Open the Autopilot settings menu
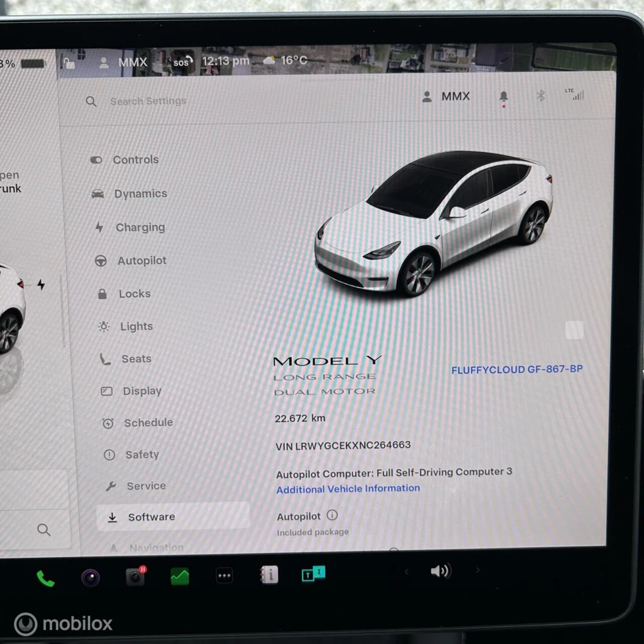The image size is (644, 644). (x=131, y=260)
